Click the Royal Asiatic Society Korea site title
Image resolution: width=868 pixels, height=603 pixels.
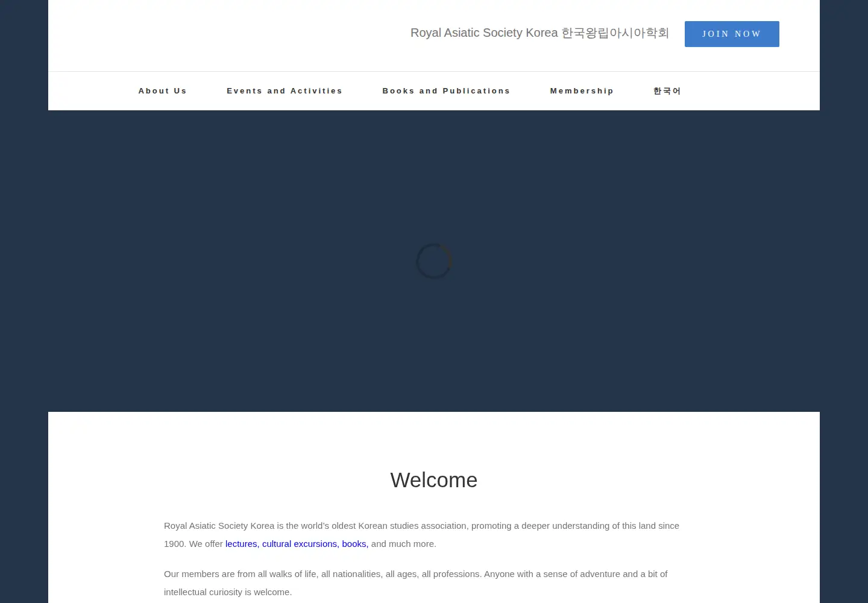point(539,33)
